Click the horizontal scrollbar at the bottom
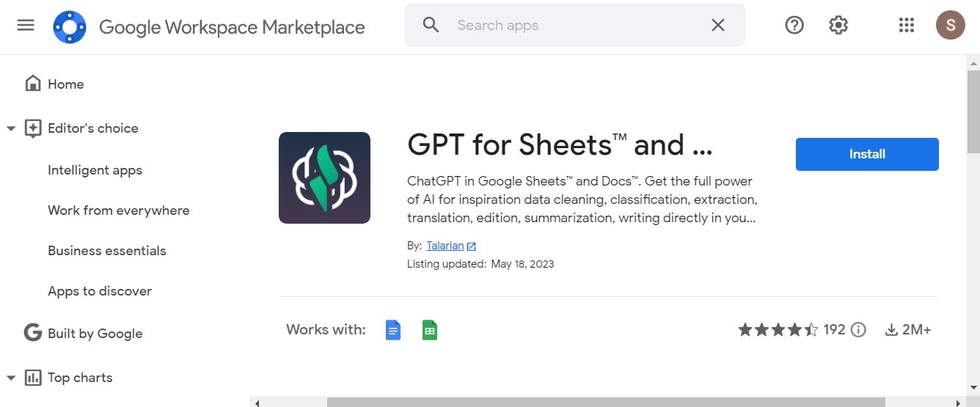This screenshot has height=407, width=980. point(605,402)
